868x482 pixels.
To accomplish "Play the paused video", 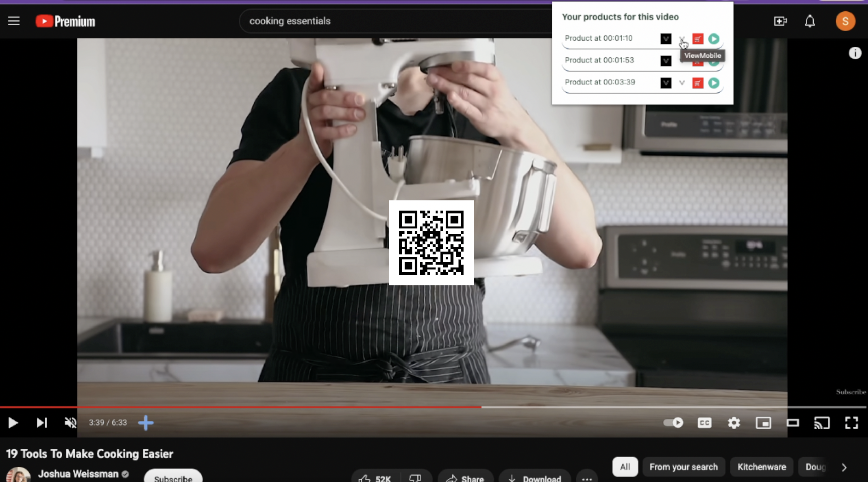I will coord(13,423).
